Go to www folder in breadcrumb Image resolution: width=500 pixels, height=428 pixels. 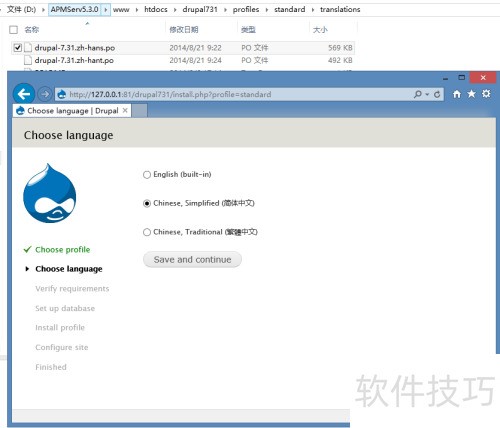point(121,10)
